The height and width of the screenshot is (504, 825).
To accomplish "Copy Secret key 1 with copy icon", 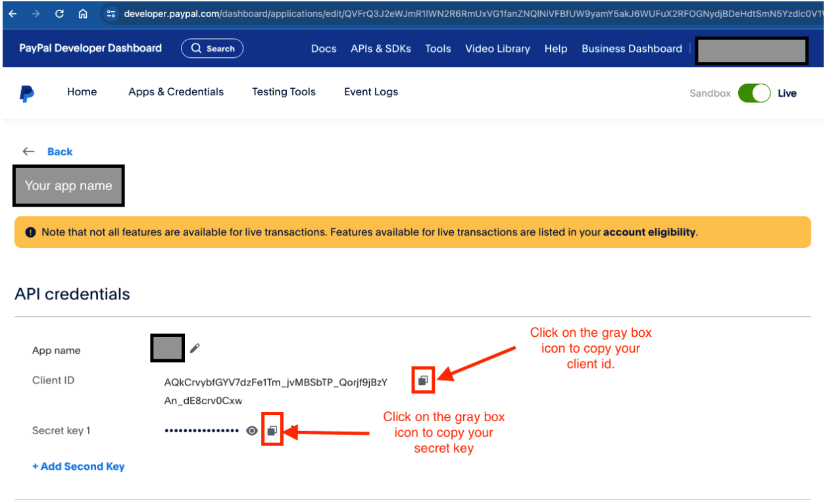I will coord(272,431).
